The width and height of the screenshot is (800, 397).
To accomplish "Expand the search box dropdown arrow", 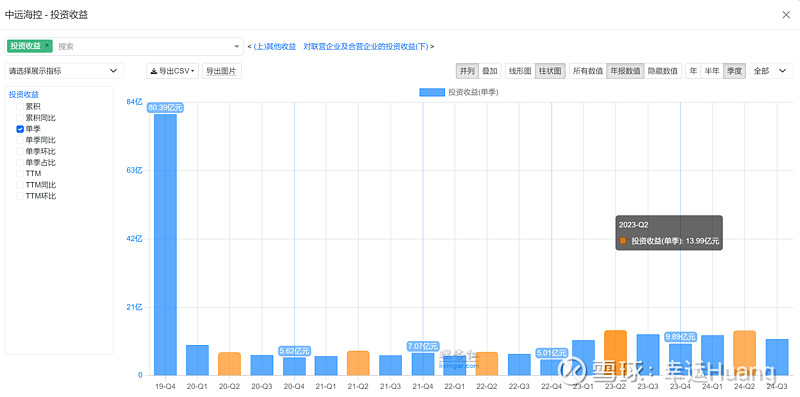I will (x=237, y=46).
